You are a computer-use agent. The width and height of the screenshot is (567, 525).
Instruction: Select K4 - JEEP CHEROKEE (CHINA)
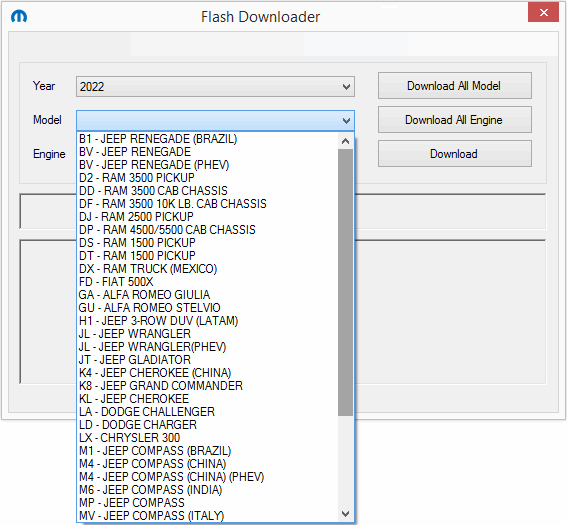(x=208, y=373)
